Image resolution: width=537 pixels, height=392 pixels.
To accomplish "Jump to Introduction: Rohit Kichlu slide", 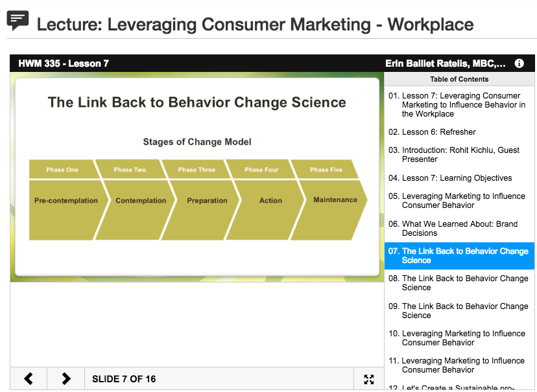I will coord(459,155).
